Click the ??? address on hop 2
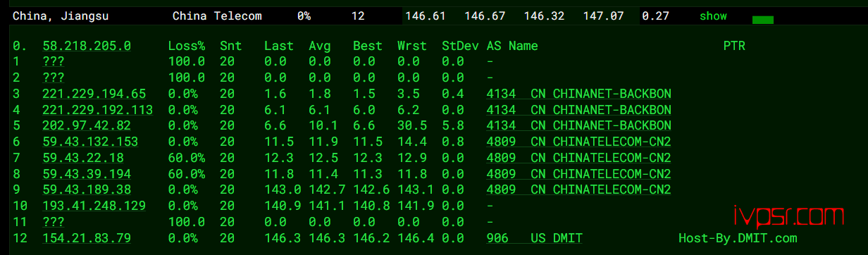Screen dimensions: 868x255 (x=54, y=77)
